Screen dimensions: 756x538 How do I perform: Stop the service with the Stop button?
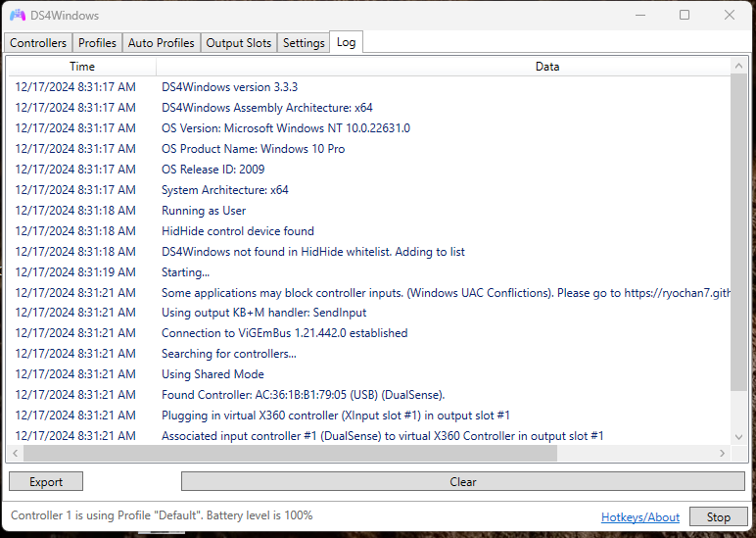(719, 516)
